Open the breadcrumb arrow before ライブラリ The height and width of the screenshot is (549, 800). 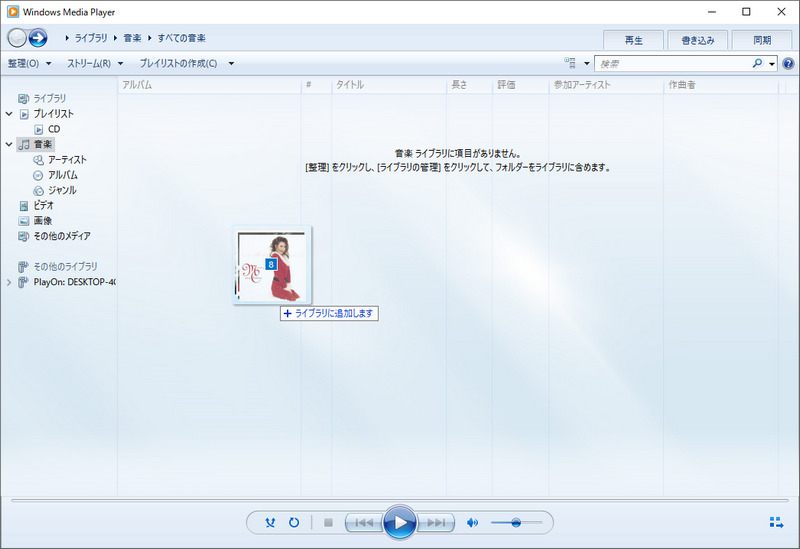click(67, 38)
